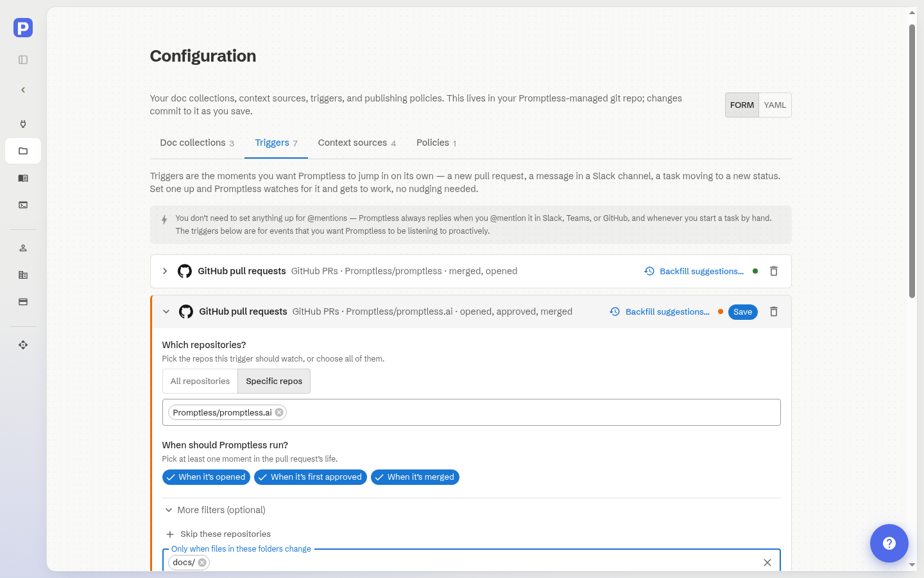This screenshot has height=578, width=924.
Task: Select Specific repos option
Action: point(274,381)
